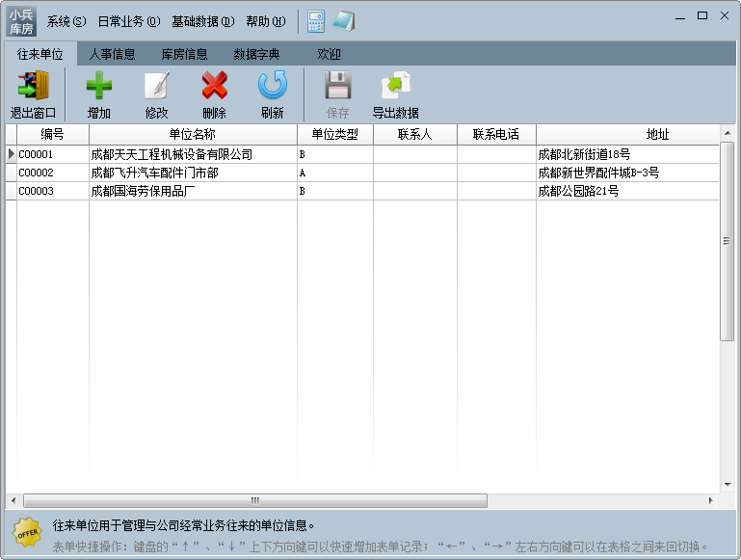Click the 退出窗口 exit door icon

click(33, 85)
